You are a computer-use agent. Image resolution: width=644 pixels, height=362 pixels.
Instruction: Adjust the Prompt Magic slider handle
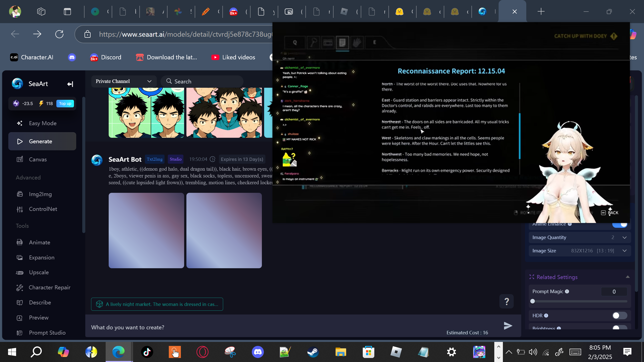click(533, 301)
